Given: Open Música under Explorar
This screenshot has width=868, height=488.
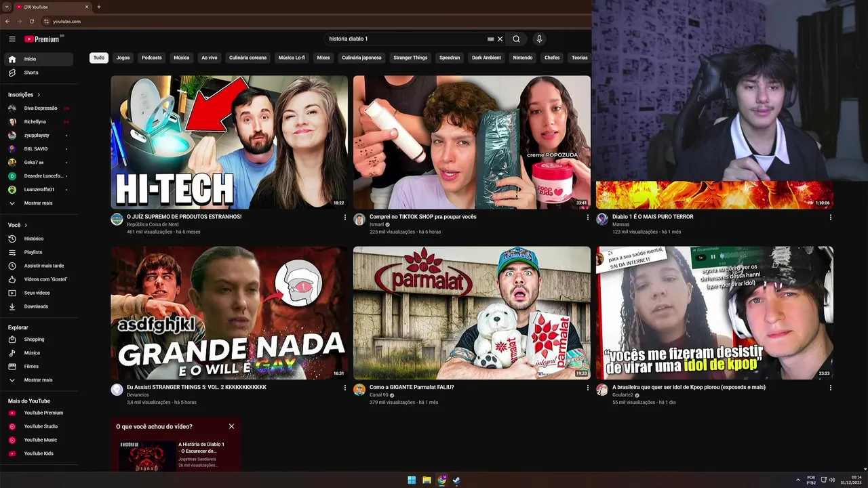Looking at the screenshot, I should pyautogui.click(x=38, y=352).
